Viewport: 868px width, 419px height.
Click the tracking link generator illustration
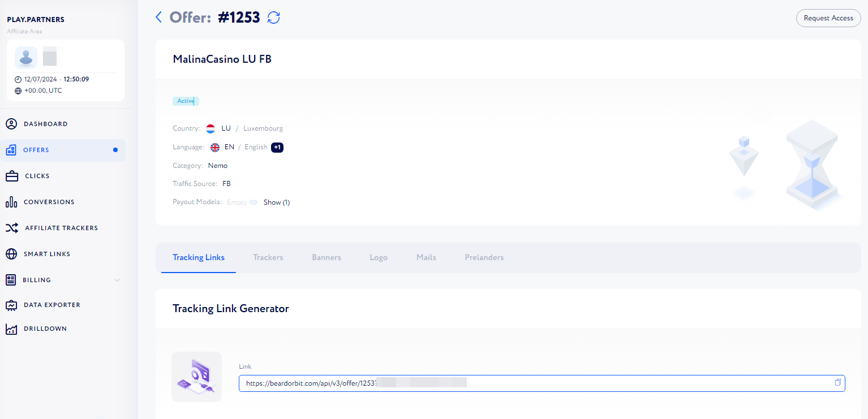196,377
